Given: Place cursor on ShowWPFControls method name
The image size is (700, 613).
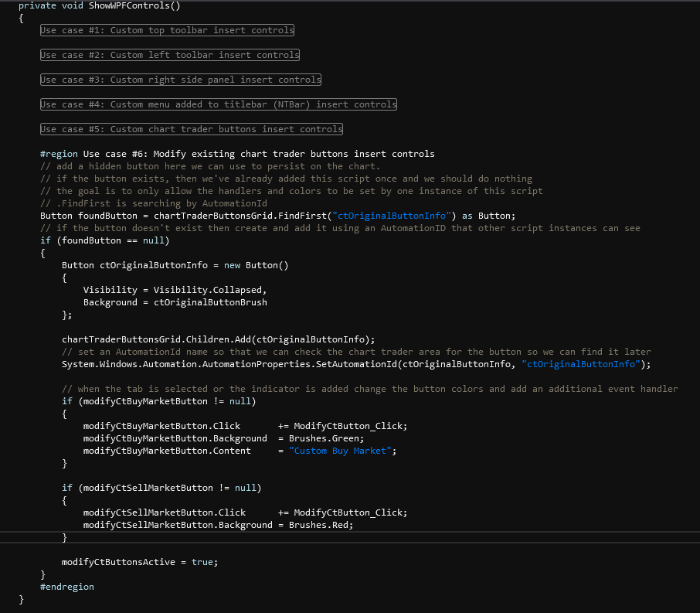Looking at the screenshot, I should point(121,5).
